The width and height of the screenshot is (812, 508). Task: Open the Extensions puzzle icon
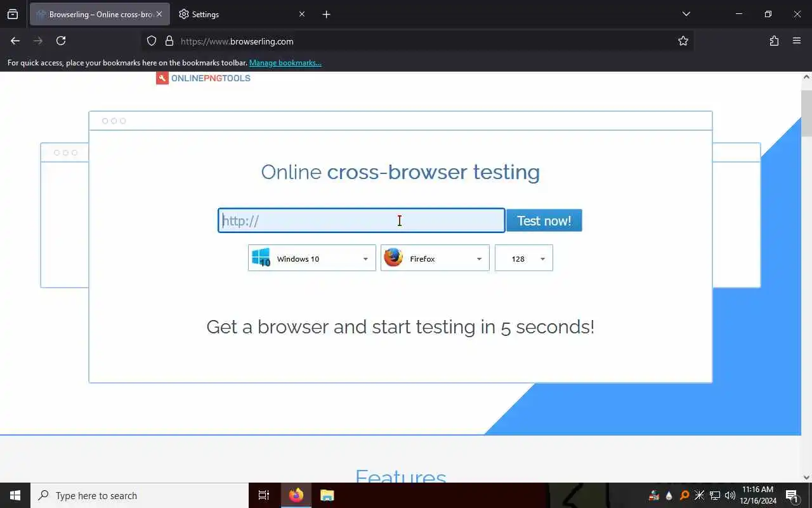[x=774, y=41]
